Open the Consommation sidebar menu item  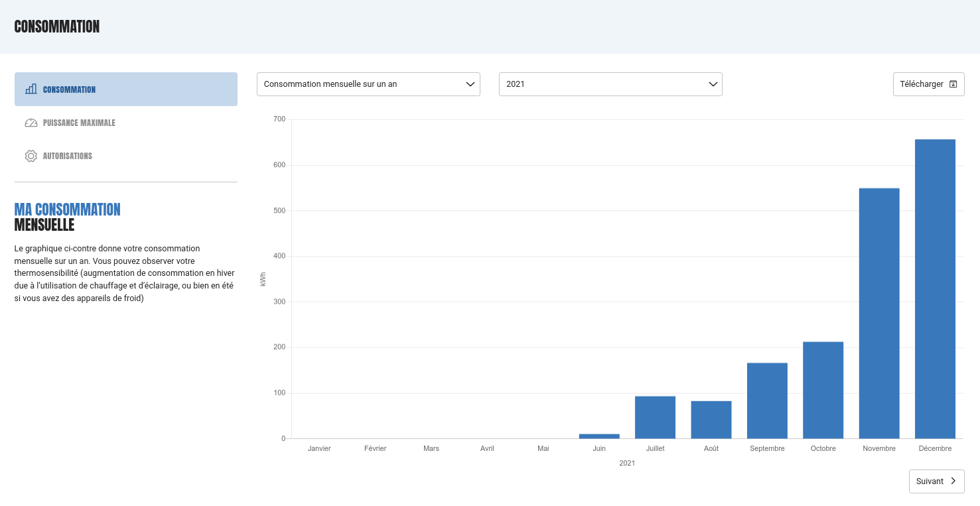click(x=126, y=89)
